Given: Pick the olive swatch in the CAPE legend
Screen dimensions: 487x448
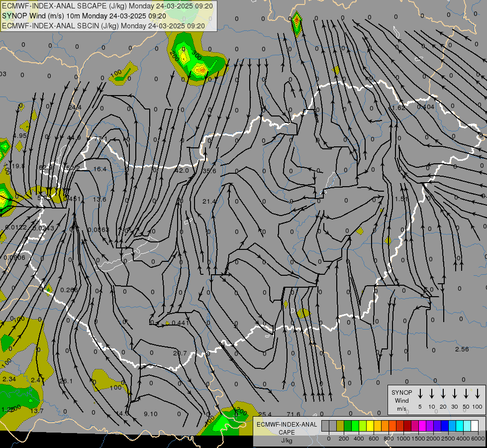Looking at the screenshot, I should [x=340, y=426].
